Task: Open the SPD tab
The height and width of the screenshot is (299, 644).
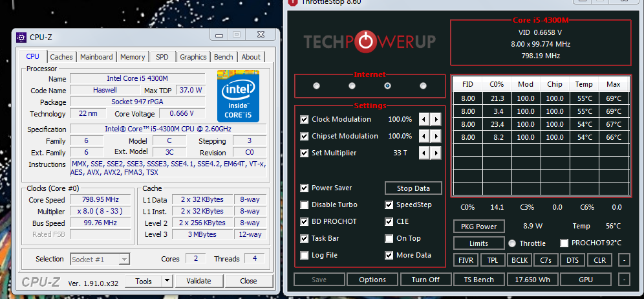Action: pyautogui.click(x=162, y=57)
